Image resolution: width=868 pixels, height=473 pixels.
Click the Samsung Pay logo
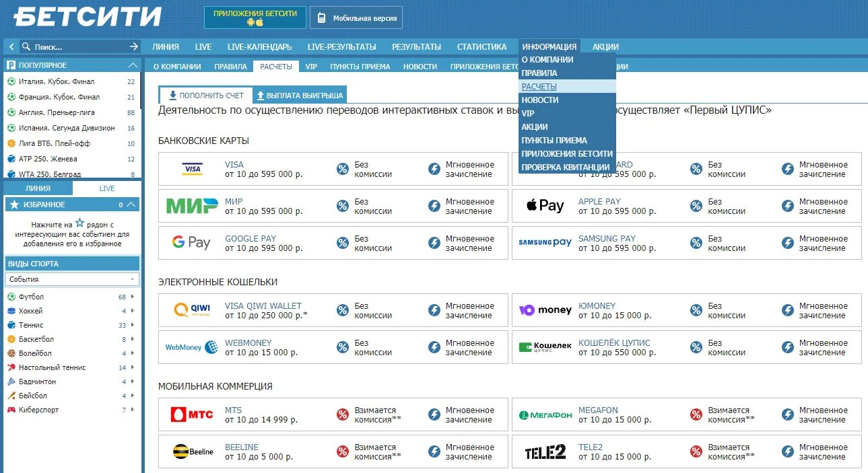545,242
